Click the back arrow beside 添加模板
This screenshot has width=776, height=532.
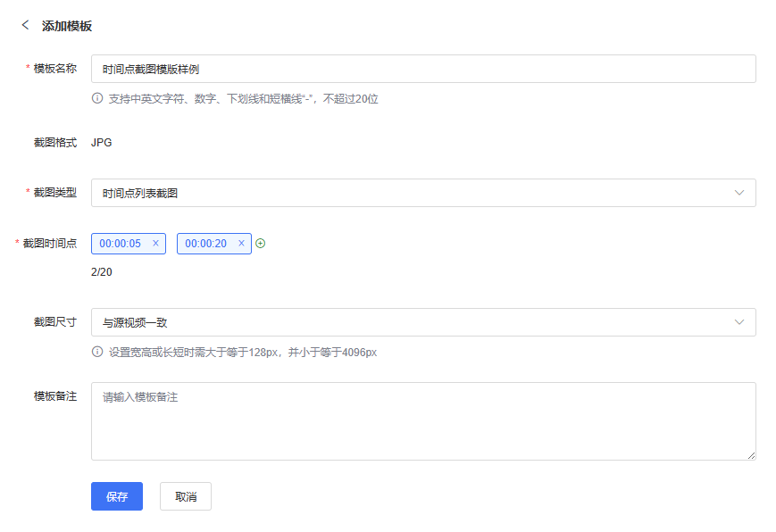(25, 25)
